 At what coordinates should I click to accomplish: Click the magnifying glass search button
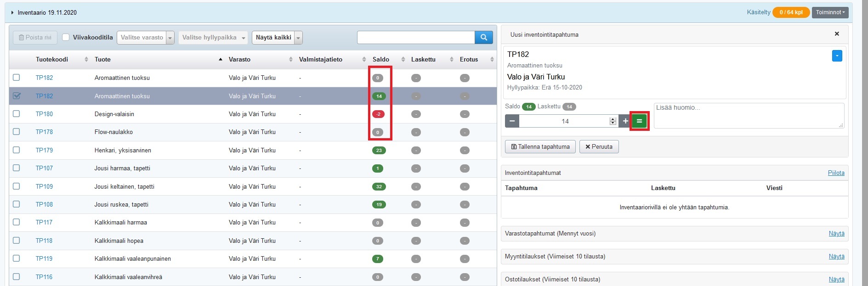[483, 38]
